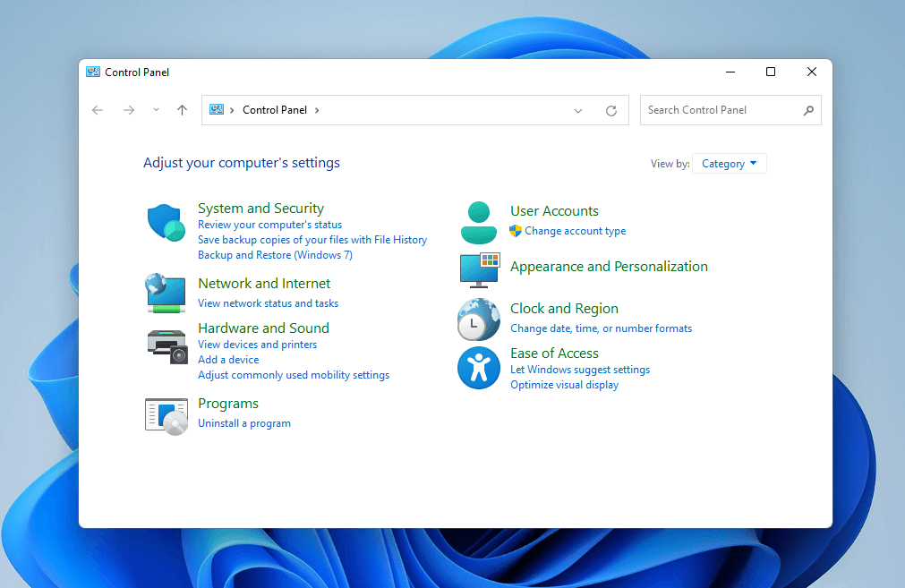Open Ease of Access heading
905x588 pixels.
554,353
